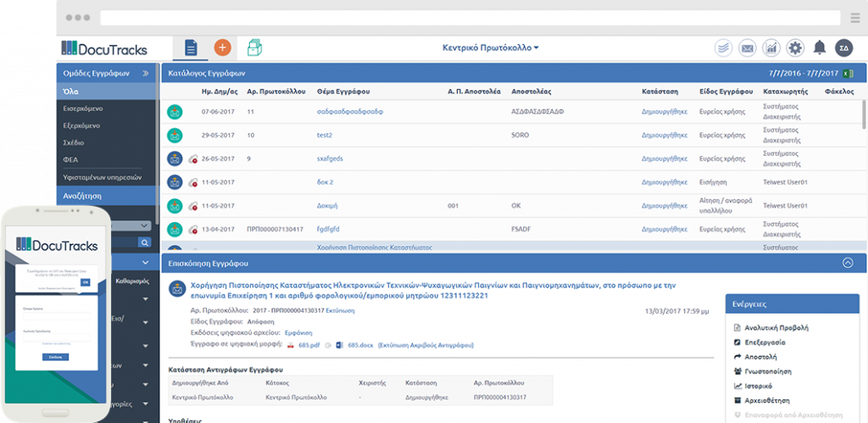The width and height of the screenshot is (868, 423).
Task: Click the attachment icon in the Δοκιμή row
Action: point(192,206)
